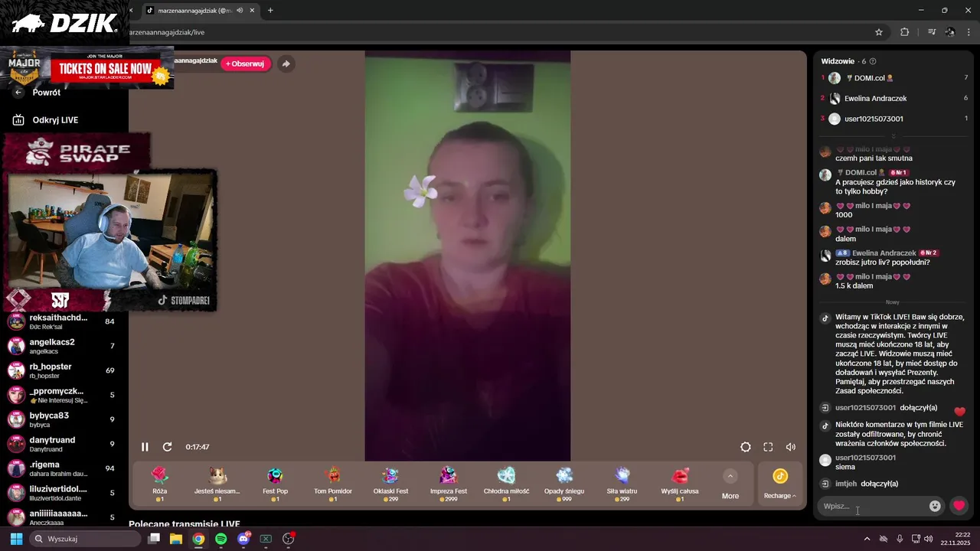This screenshot has height=551, width=980.
Task: Open the stream quality settings icon
Action: click(746, 447)
